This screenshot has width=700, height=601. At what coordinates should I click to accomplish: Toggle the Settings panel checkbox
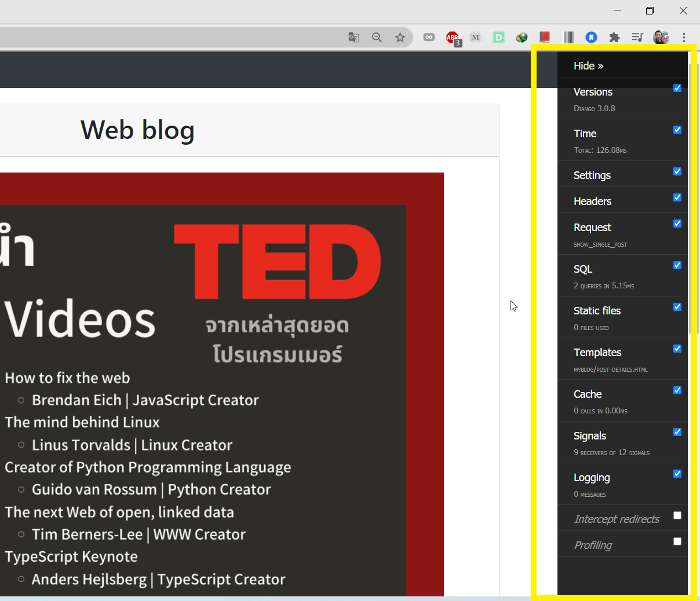click(677, 171)
